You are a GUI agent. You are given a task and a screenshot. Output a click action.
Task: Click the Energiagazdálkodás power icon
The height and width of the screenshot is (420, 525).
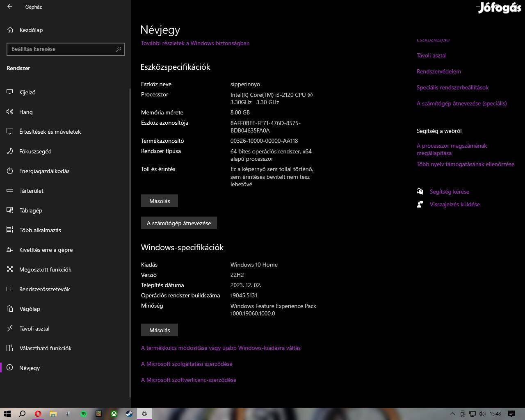click(x=10, y=171)
